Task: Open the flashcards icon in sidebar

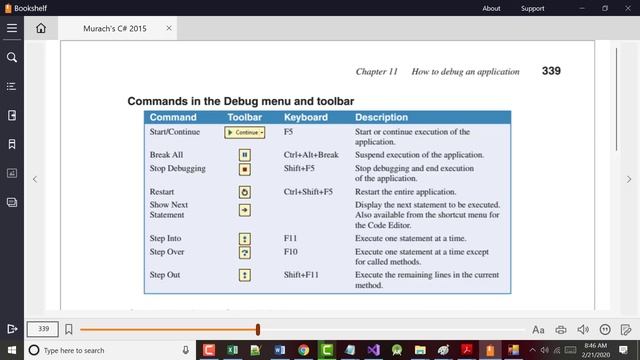Action: 12,202
